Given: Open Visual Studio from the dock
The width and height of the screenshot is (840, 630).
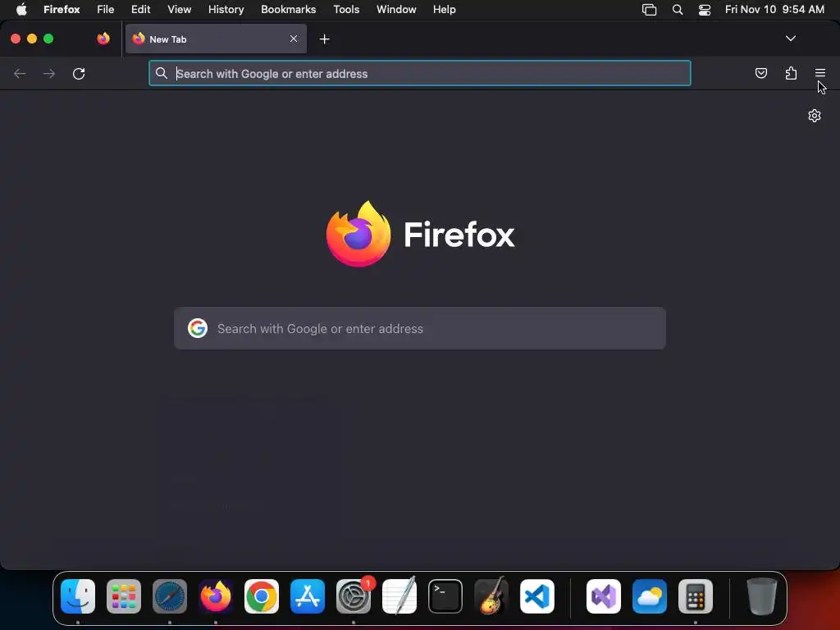Looking at the screenshot, I should pyautogui.click(x=604, y=596).
